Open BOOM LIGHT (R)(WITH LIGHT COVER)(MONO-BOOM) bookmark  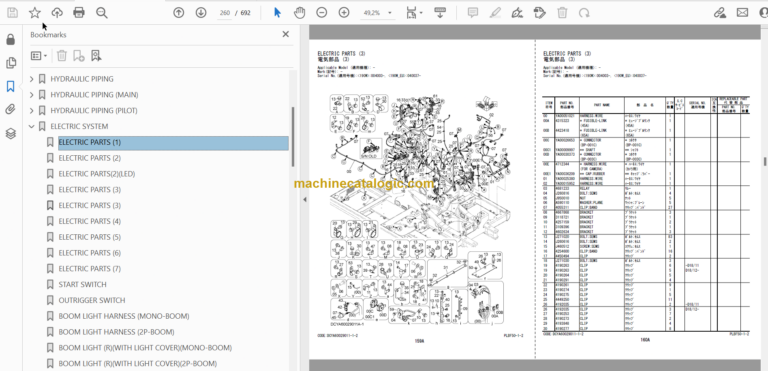pyautogui.click(x=145, y=348)
